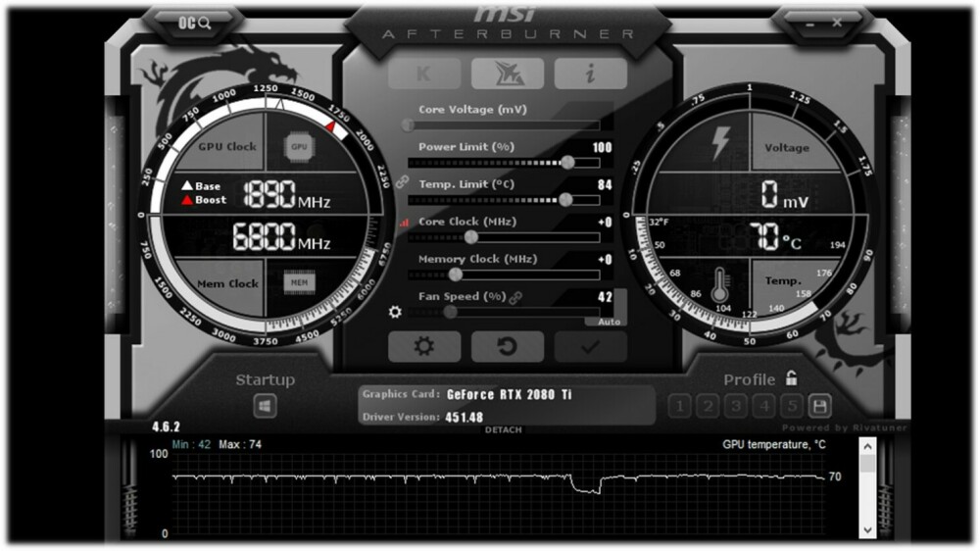Click the Temp. Limit slider handle
This screenshot has width=980, height=551.
[565, 199]
